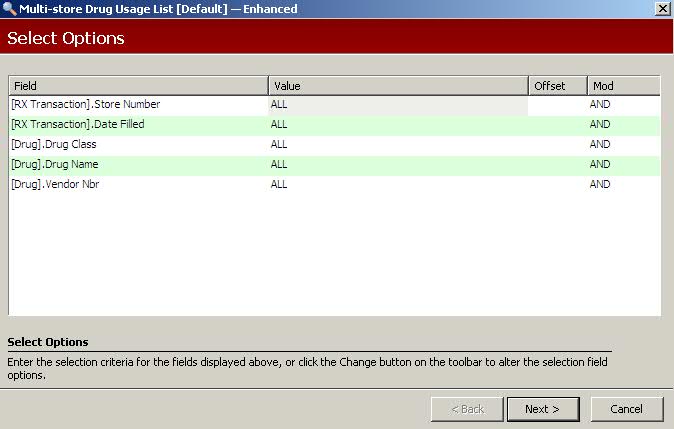Click the Cancel button

(627, 409)
